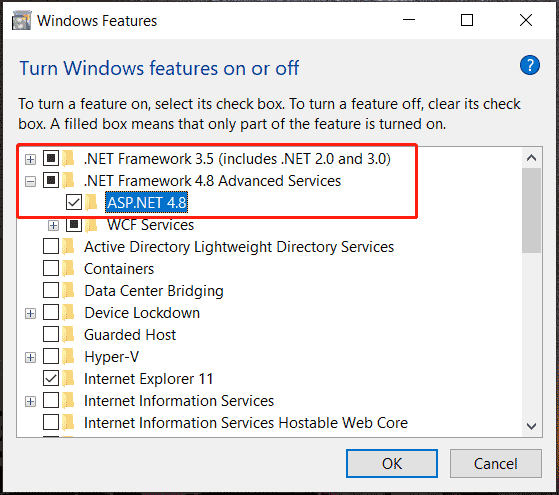Expand the .NET Framework 3.5 tree node

[31, 159]
